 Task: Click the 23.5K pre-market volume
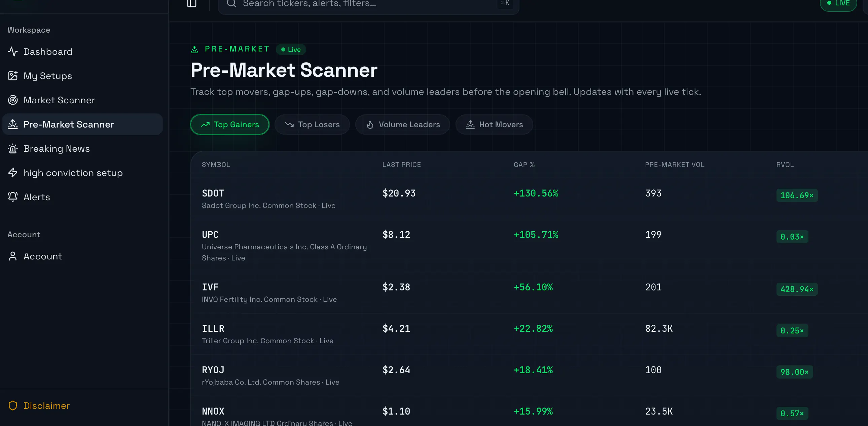click(x=659, y=412)
